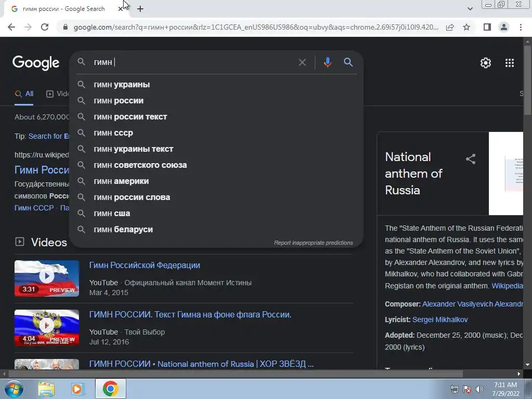Open the Action Center flag tray icon

pos(467,389)
